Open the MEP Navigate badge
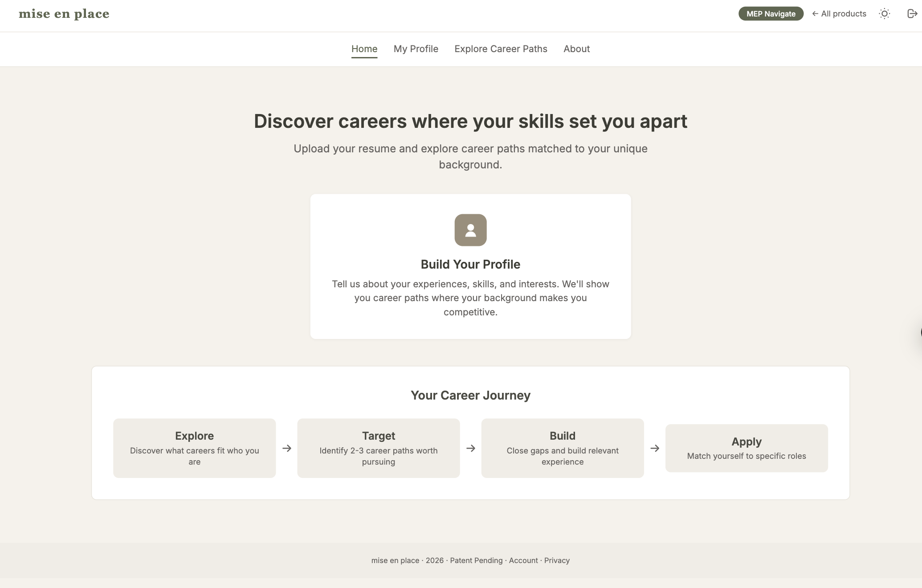Screen dimensions: 922x588 771,14
